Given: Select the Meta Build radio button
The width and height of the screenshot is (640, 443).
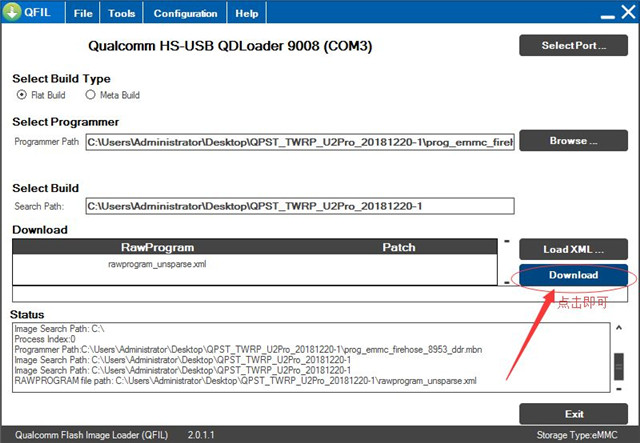Looking at the screenshot, I should 90,95.
